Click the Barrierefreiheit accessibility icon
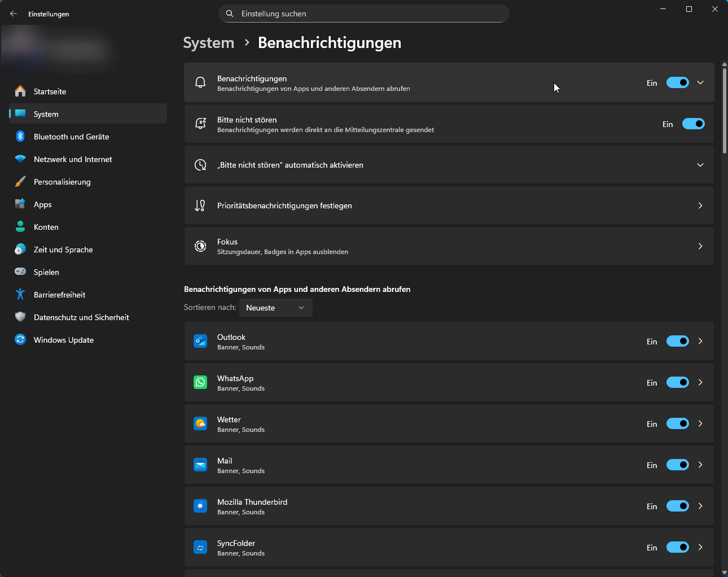 click(x=20, y=295)
